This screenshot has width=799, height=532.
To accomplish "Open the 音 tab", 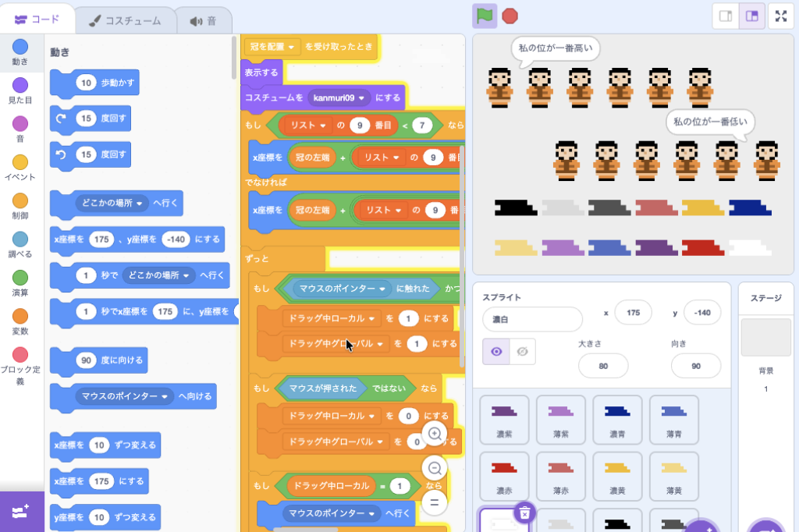I will click(x=204, y=21).
